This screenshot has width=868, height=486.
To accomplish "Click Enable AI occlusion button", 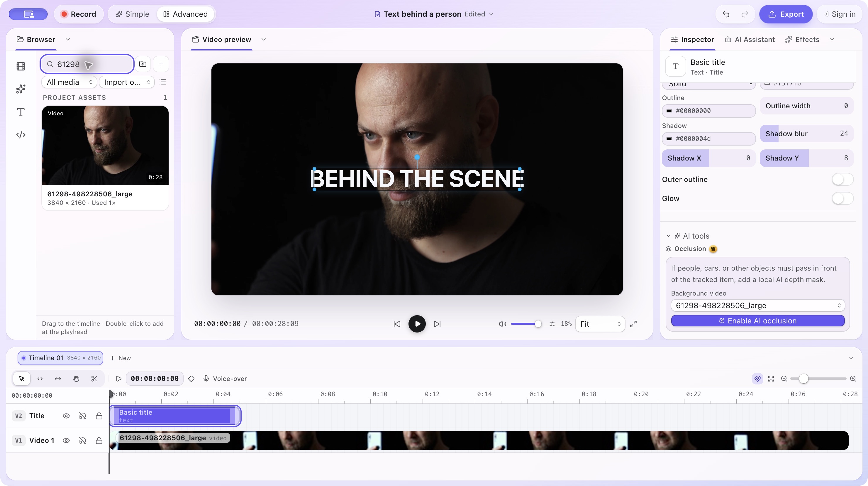I will click(758, 321).
